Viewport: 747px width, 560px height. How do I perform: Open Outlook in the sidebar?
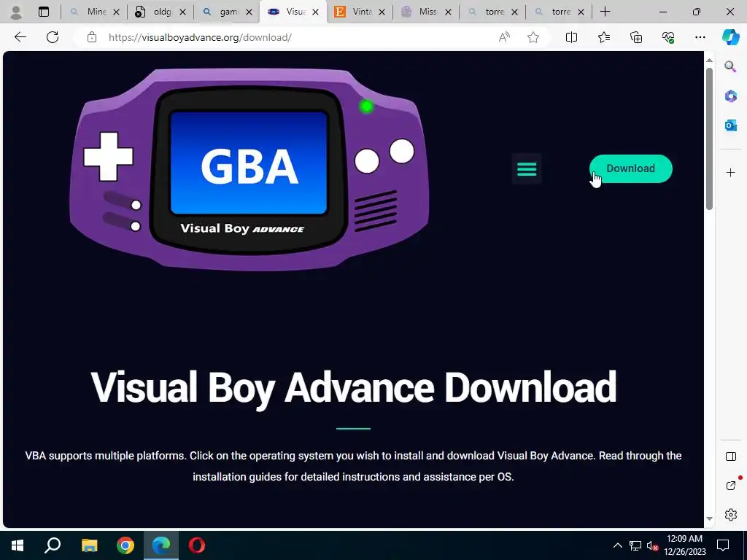tap(730, 125)
